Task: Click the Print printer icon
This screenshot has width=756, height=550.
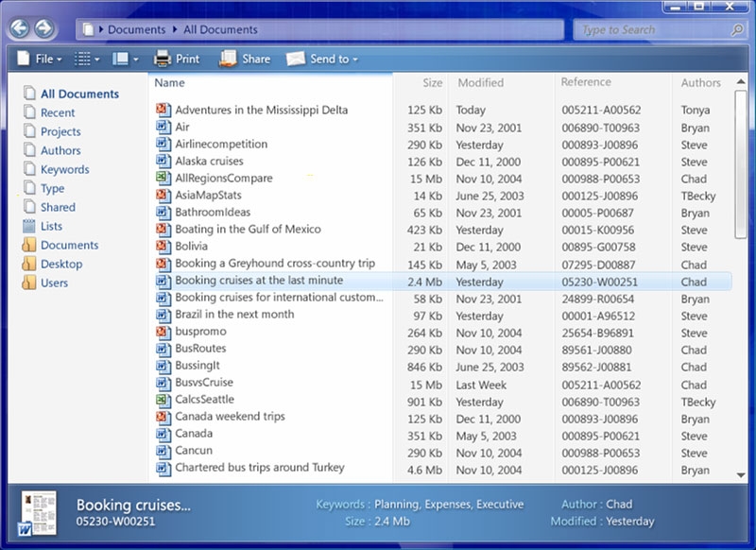Action: (x=162, y=59)
